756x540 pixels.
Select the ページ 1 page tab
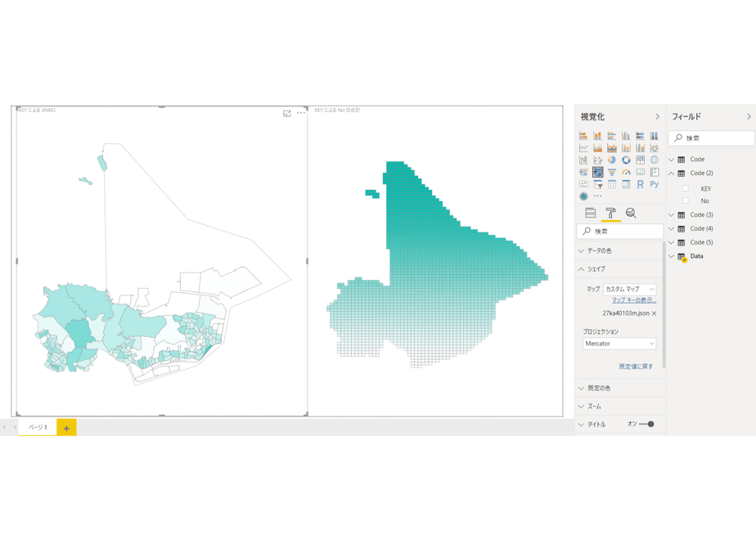point(38,427)
